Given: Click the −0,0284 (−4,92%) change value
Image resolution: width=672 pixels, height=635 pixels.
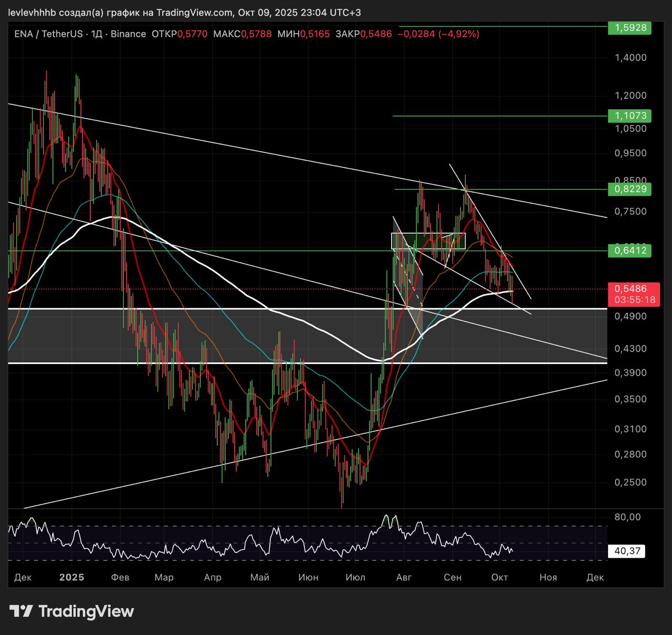Looking at the screenshot, I should pos(438,34).
